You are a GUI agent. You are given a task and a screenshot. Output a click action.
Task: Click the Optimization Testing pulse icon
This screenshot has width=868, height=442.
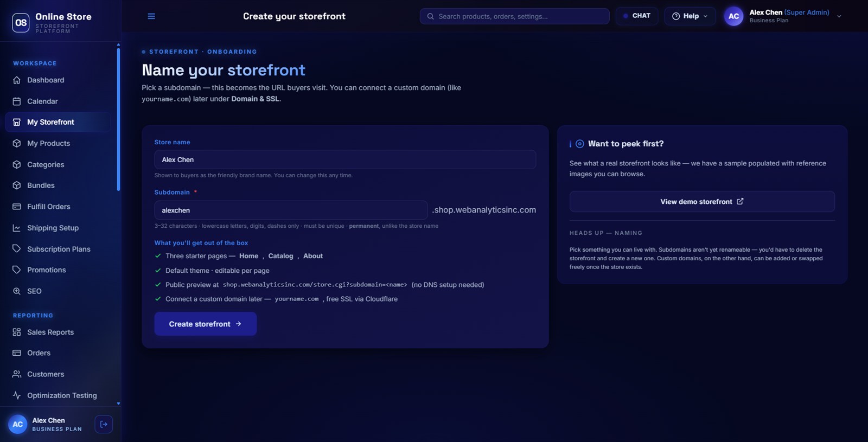17,395
